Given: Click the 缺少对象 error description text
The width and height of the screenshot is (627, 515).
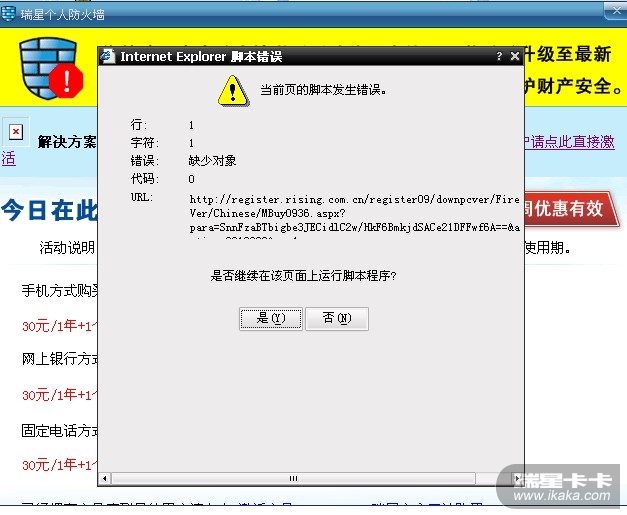Looking at the screenshot, I should (x=212, y=161).
